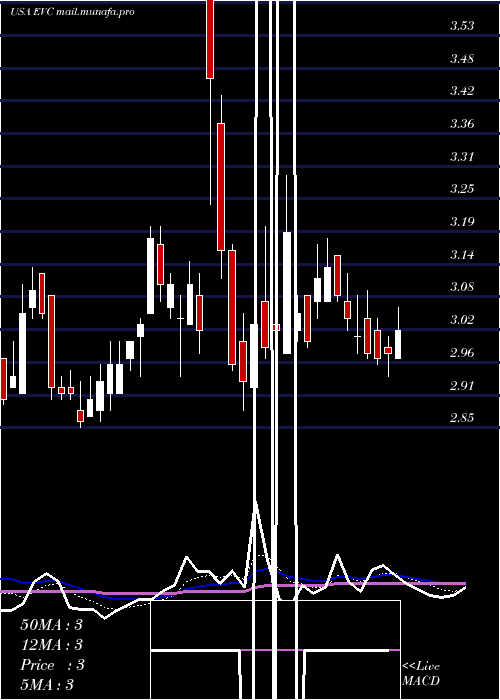500x700 pixels.
Task: Select the 3.53 price axis label
Action: (x=462, y=26)
